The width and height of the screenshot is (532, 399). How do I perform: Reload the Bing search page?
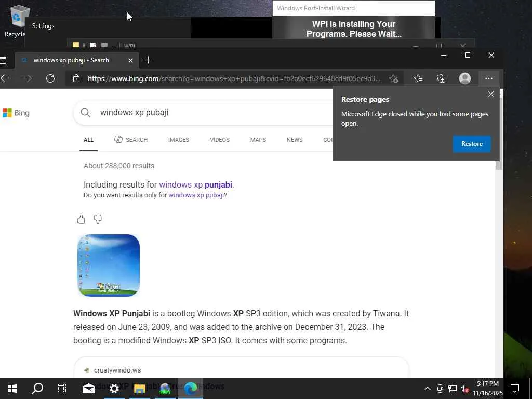(x=50, y=78)
